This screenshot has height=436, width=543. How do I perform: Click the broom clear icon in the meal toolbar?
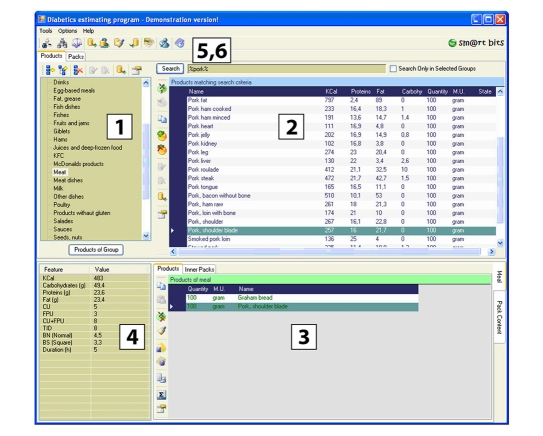pos(161,331)
